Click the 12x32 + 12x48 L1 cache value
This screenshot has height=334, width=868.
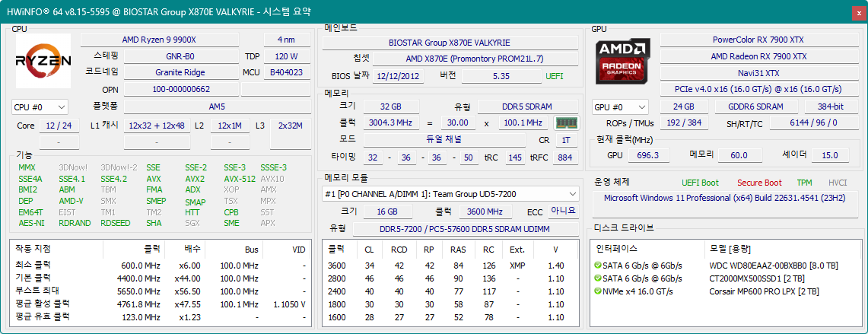point(157,126)
